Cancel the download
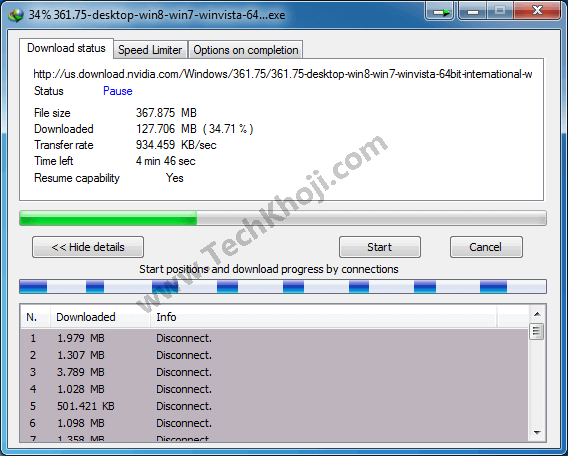Viewport: 568px width, 456px height. [x=486, y=247]
